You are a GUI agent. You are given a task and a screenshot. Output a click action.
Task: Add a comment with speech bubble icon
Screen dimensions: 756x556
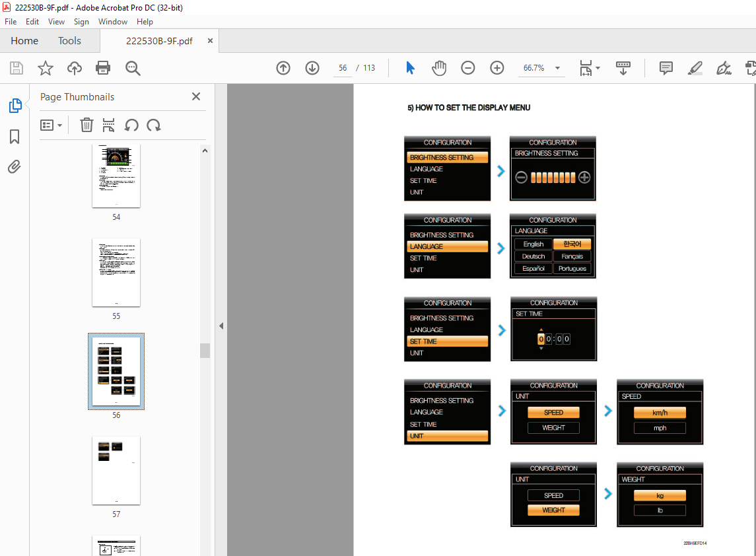[666, 68]
